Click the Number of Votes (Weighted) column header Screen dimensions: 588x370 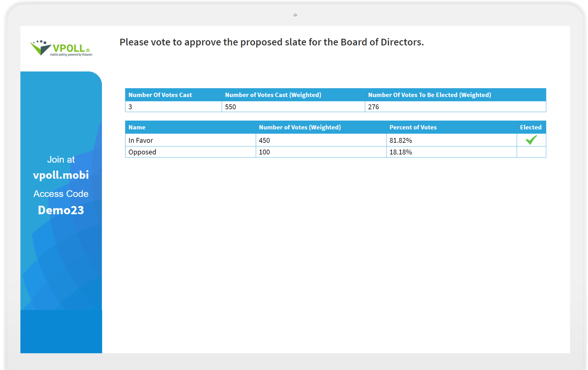pyautogui.click(x=300, y=127)
